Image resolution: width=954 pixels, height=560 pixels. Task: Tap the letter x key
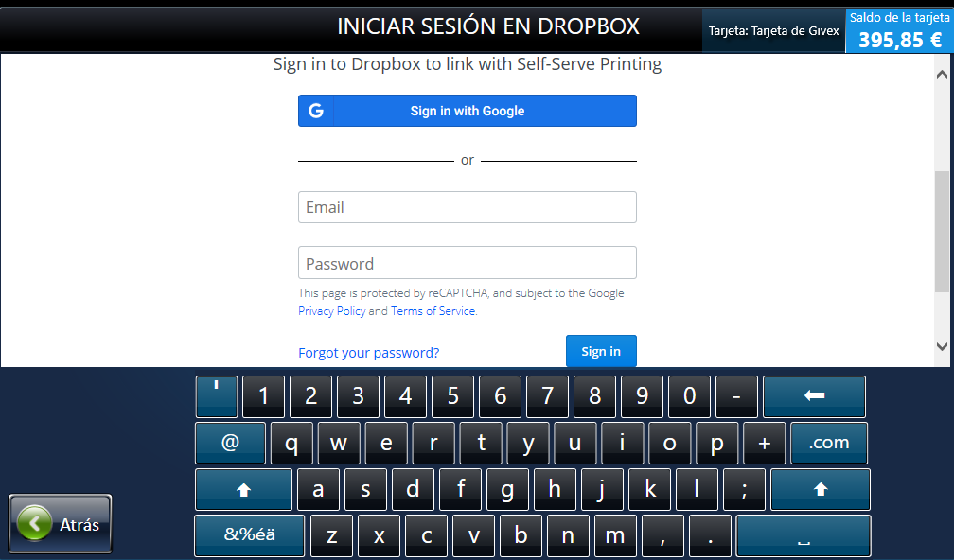click(x=379, y=536)
